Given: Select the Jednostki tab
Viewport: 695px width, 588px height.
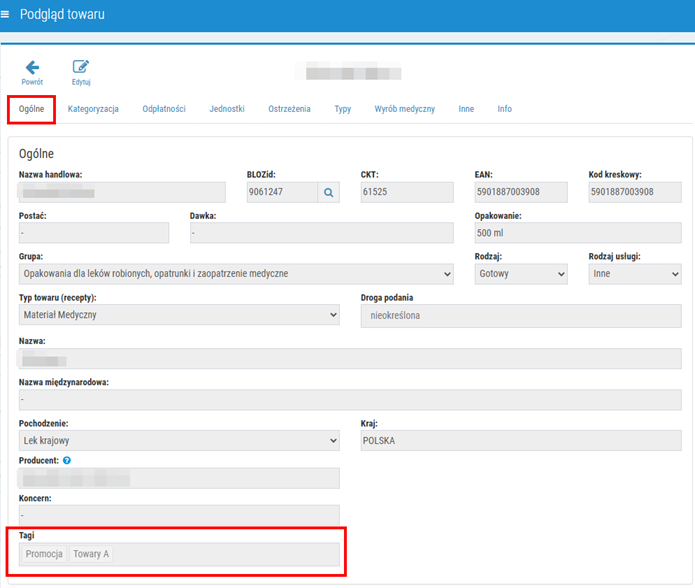Looking at the screenshot, I should pyautogui.click(x=227, y=109).
